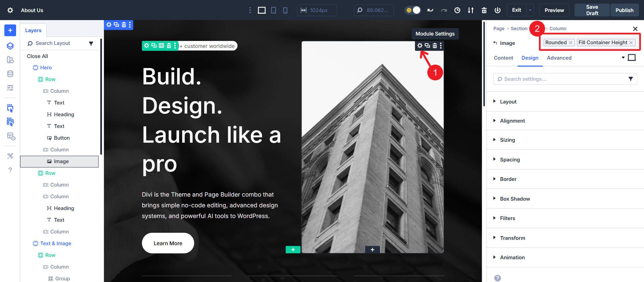Toggle click mode icon in sidebar

click(10, 108)
